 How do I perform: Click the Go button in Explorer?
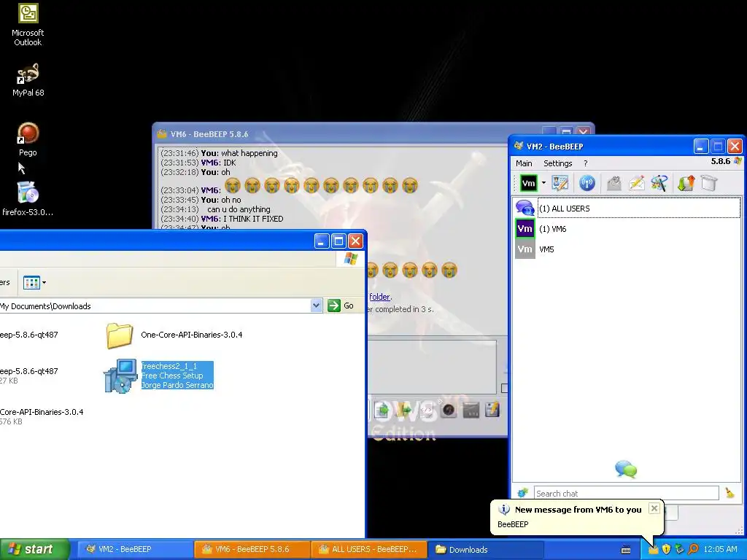click(341, 306)
